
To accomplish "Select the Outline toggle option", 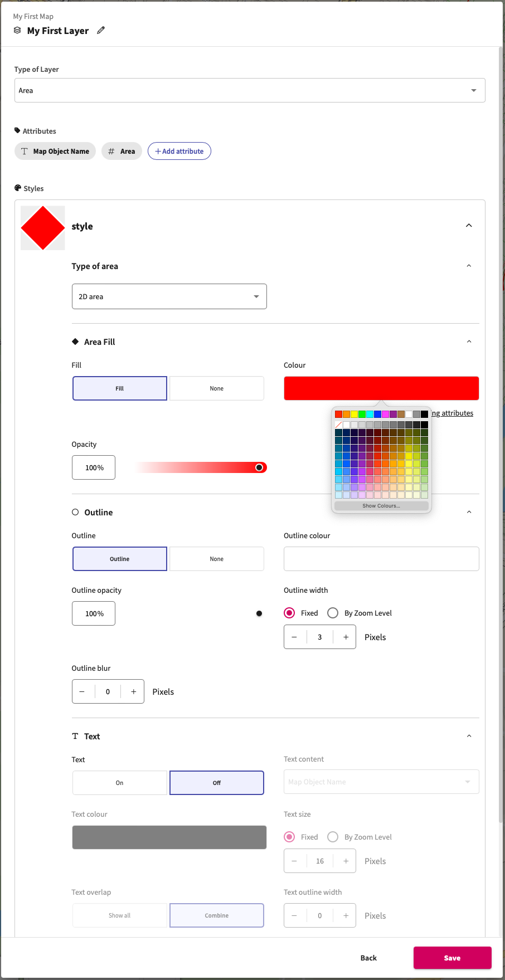I will click(120, 559).
